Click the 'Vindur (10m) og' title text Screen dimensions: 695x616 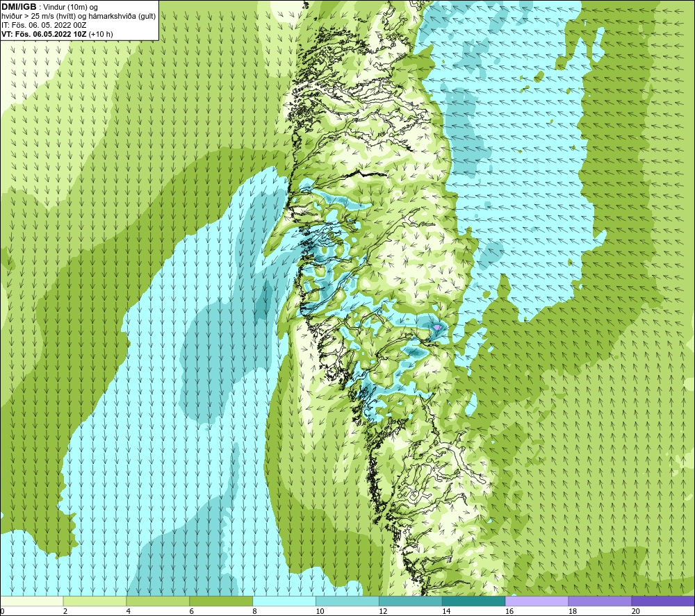tap(70, 8)
